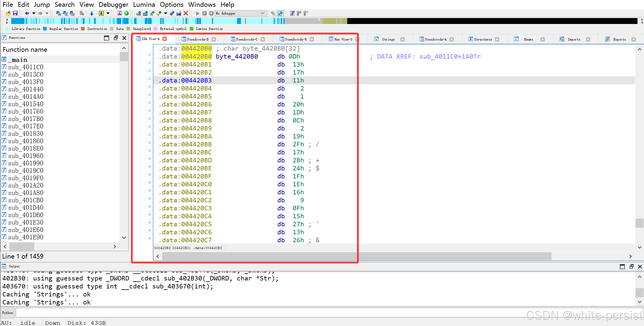Open the Lumina menu
The height and width of the screenshot is (326, 644).
[144, 4]
